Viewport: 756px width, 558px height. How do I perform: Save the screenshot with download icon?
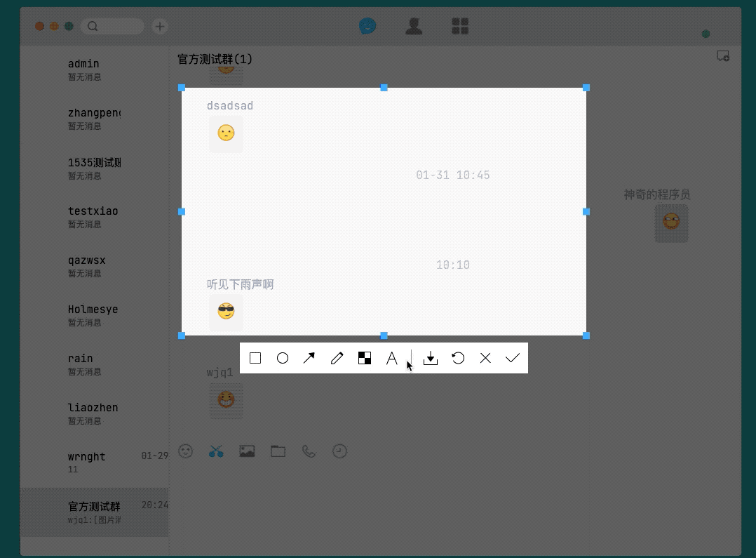pos(431,358)
